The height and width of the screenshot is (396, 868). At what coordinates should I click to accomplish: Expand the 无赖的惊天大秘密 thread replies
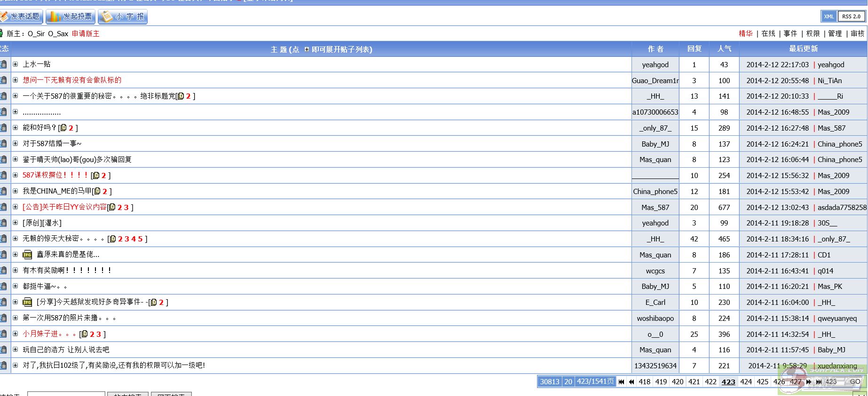coord(15,239)
